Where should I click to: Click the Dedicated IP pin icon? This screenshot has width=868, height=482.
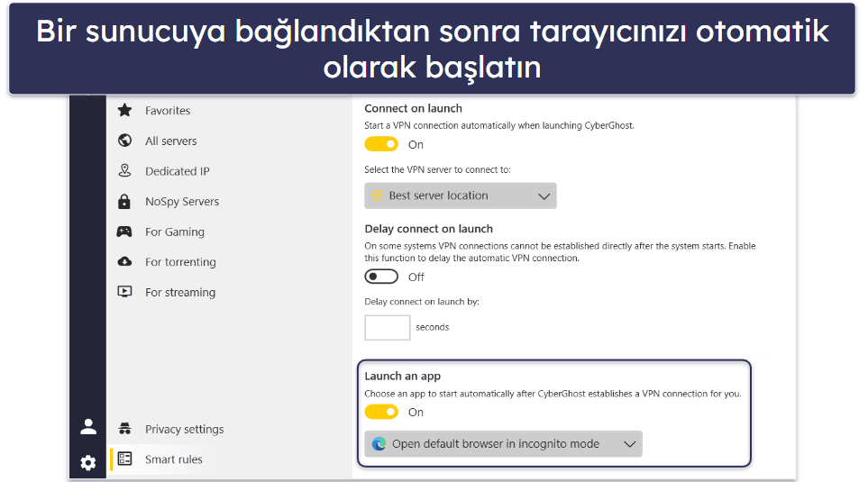pos(125,170)
